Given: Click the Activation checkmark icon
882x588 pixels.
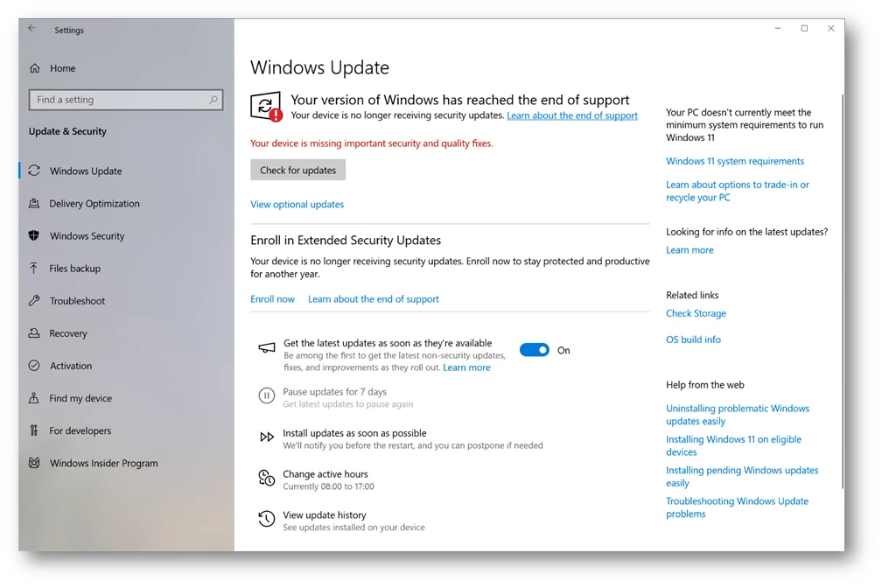Looking at the screenshot, I should pos(34,366).
